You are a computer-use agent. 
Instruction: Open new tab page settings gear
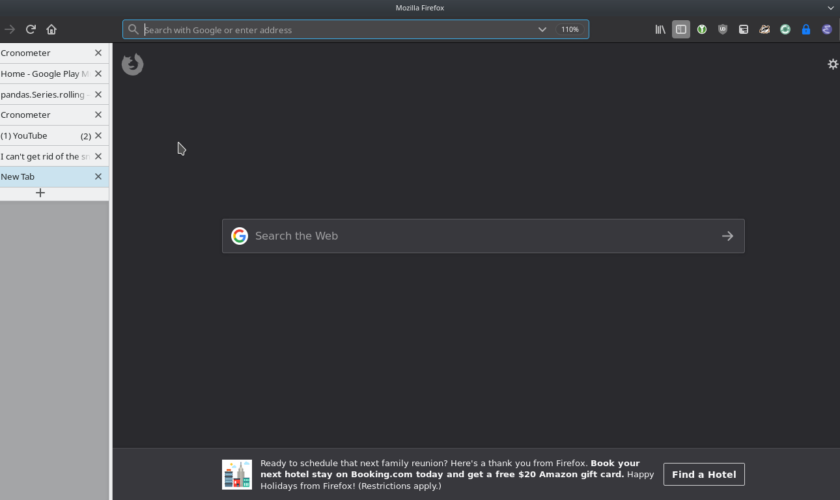(832, 64)
